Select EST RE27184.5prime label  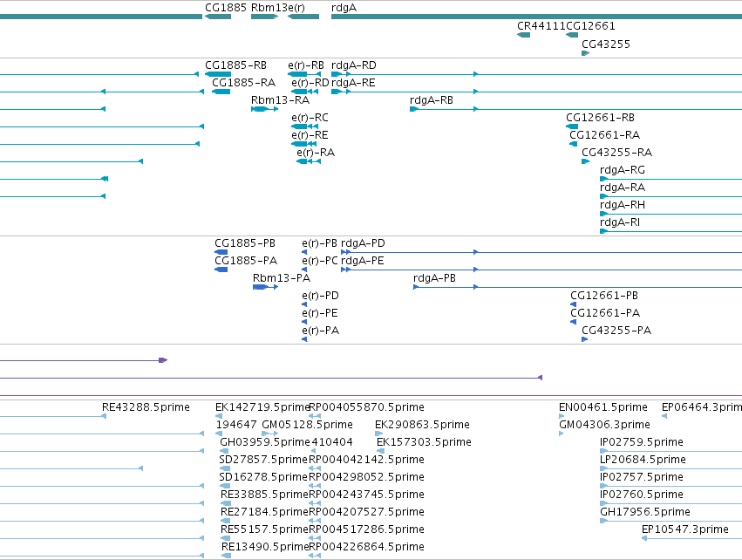[x=264, y=512]
